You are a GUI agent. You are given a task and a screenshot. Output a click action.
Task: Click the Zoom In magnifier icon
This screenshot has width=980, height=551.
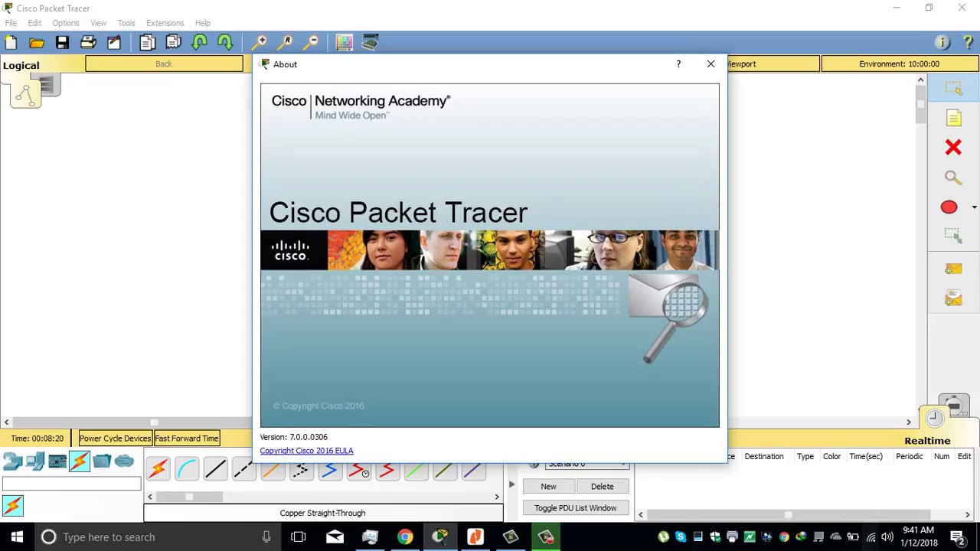(x=260, y=43)
